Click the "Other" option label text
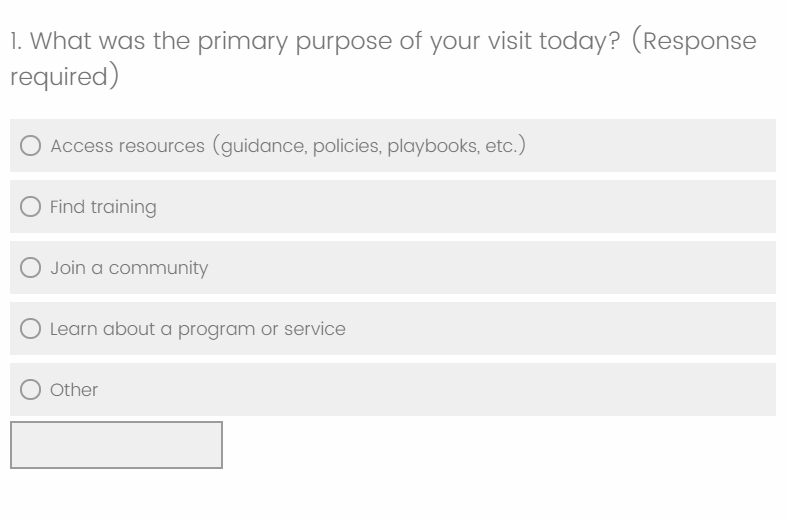Screen dimensions: 788x521 click(74, 390)
